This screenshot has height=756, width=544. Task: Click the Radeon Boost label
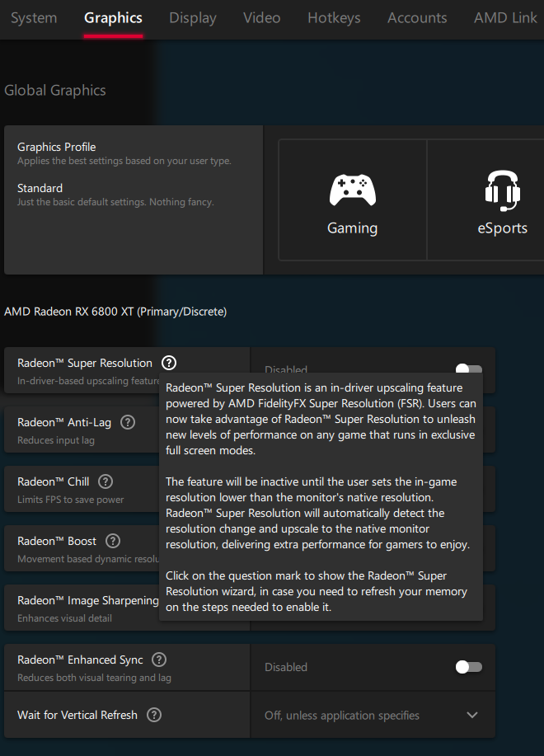coord(57,542)
